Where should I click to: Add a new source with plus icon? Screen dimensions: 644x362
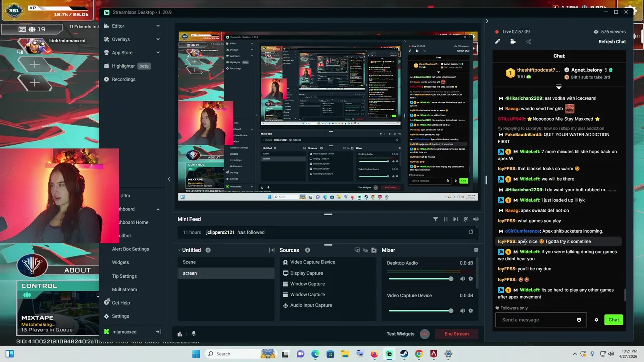pyautogui.click(x=307, y=250)
